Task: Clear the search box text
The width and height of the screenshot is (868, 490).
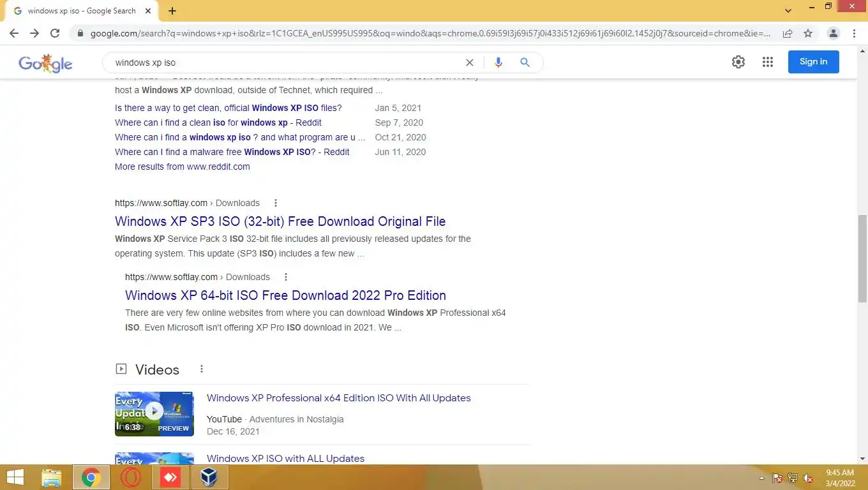Action: 469,63
